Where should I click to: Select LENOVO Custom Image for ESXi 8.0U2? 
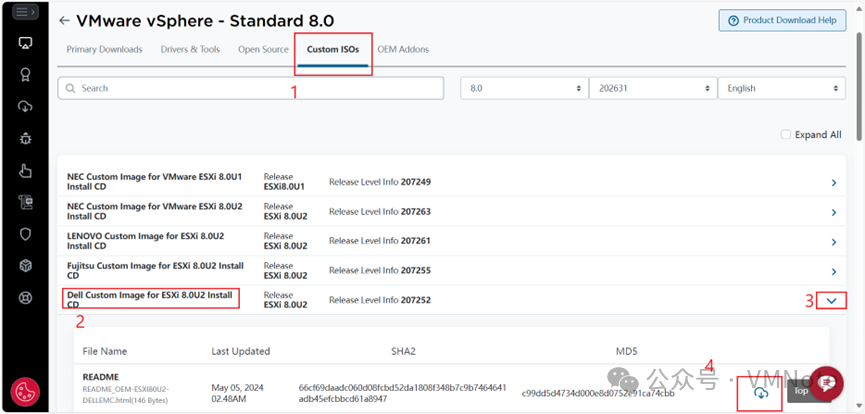(x=146, y=241)
